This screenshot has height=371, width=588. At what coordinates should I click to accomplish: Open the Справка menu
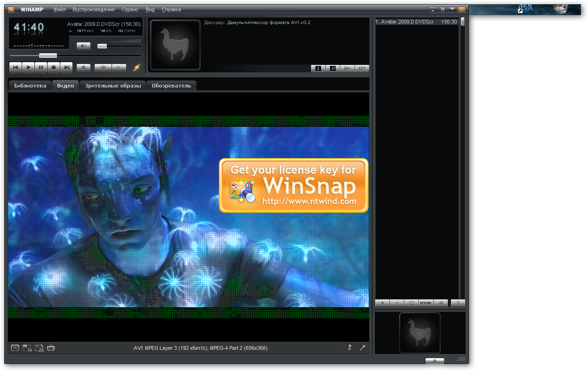(171, 9)
